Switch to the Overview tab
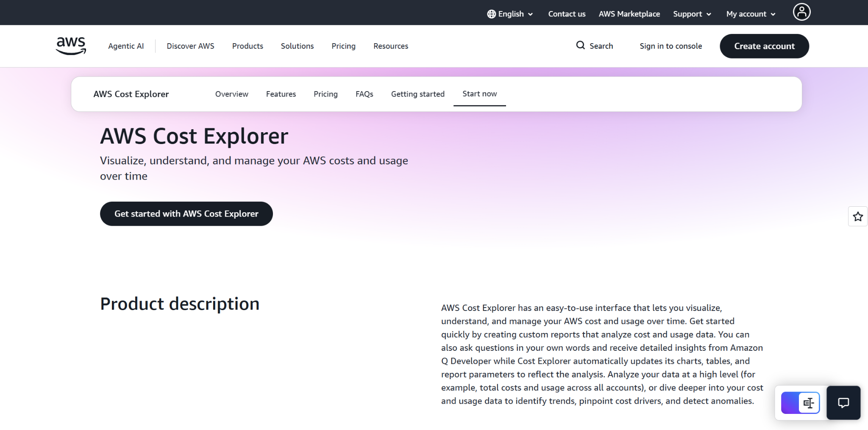 click(231, 94)
